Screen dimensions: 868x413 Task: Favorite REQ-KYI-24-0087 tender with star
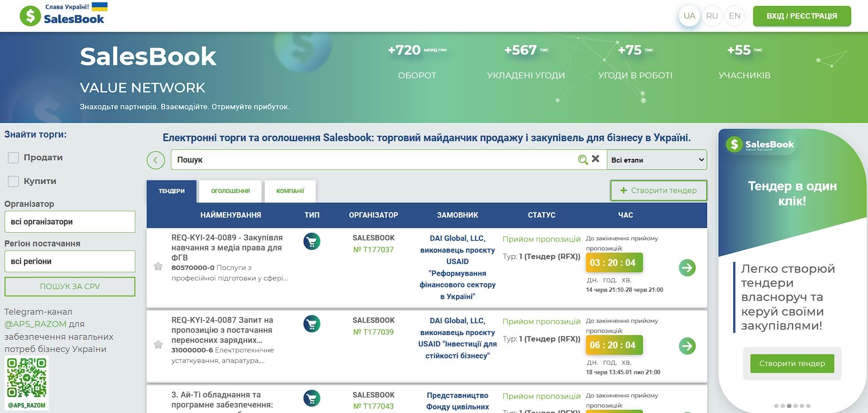[158, 345]
